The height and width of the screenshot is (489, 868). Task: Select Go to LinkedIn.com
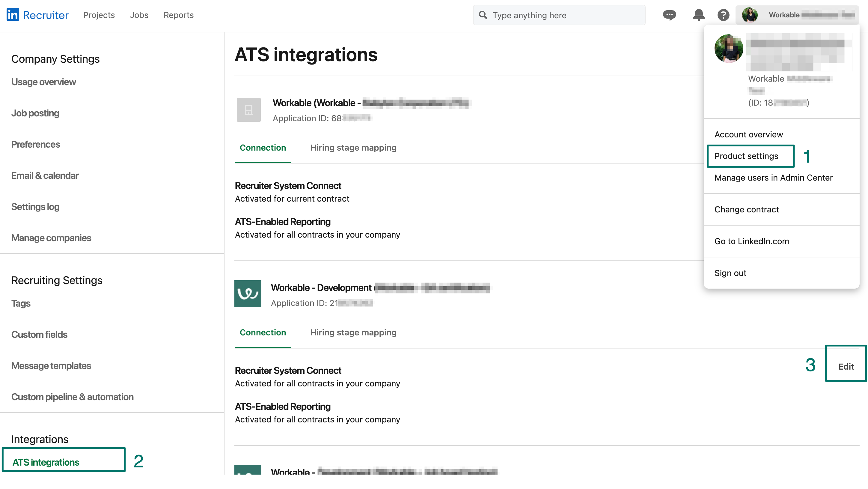pyautogui.click(x=751, y=241)
